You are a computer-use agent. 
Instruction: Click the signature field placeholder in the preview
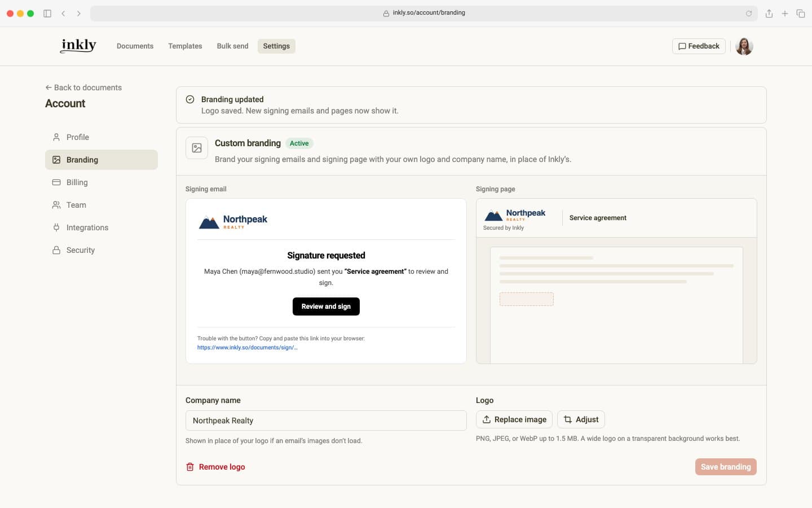(x=526, y=299)
